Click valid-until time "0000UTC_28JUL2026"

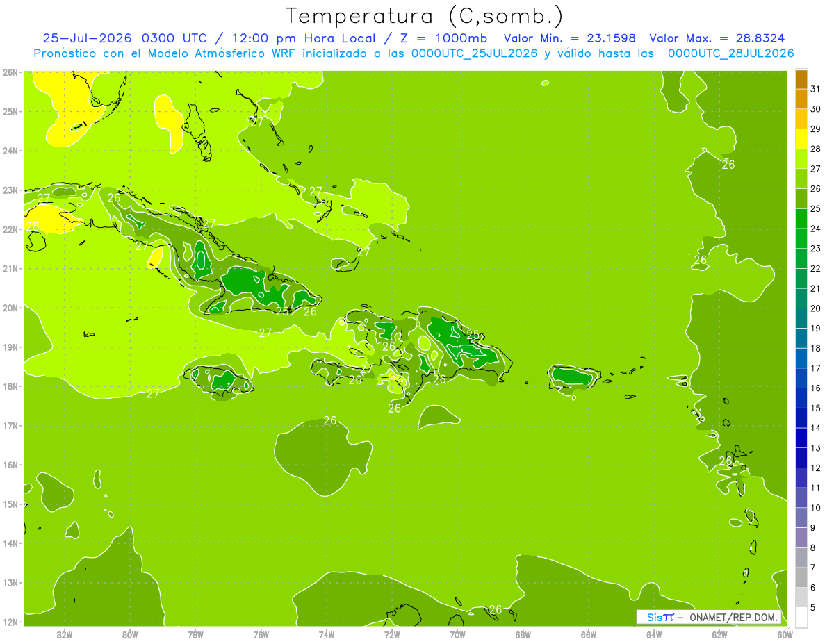coord(730,53)
